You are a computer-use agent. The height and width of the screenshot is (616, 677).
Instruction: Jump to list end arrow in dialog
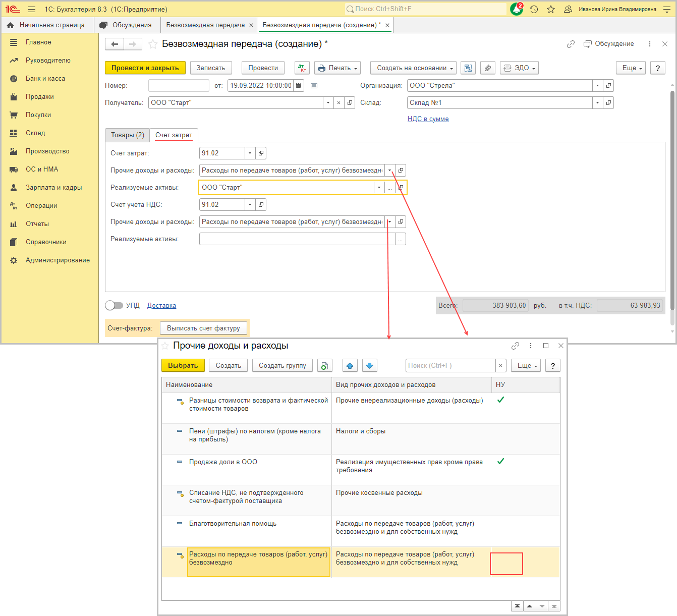(x=554, y=606)
